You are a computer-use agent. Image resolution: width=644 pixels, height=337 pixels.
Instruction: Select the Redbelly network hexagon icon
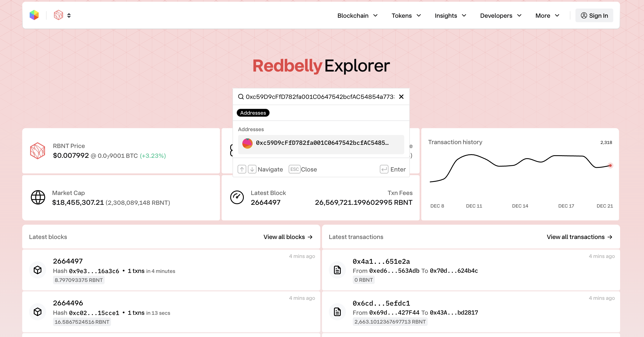58,15
